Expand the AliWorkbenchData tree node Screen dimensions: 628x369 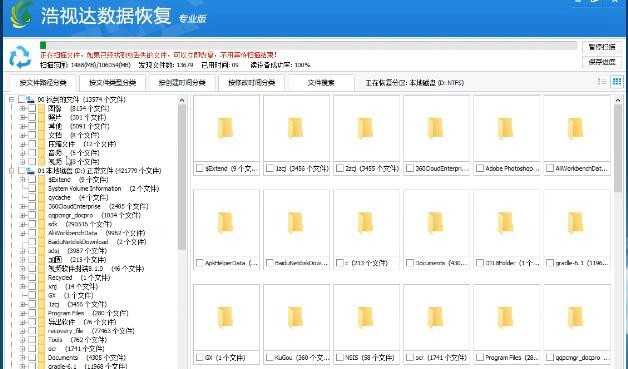point(23,233)
